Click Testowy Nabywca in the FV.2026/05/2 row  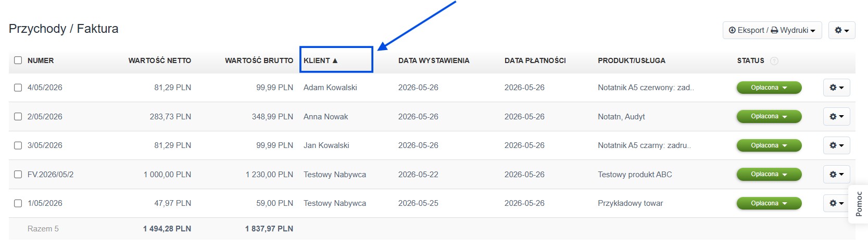[x=335, y=175]
